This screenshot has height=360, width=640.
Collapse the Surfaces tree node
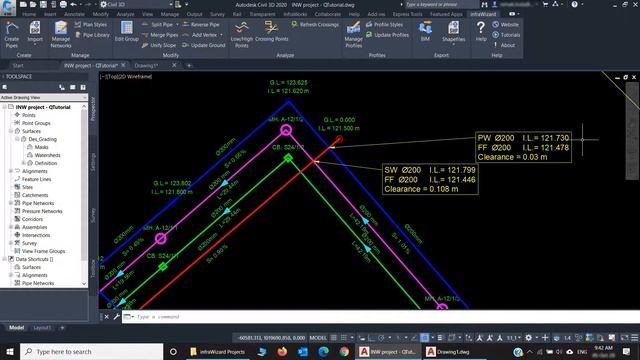(x=11, y=131)
